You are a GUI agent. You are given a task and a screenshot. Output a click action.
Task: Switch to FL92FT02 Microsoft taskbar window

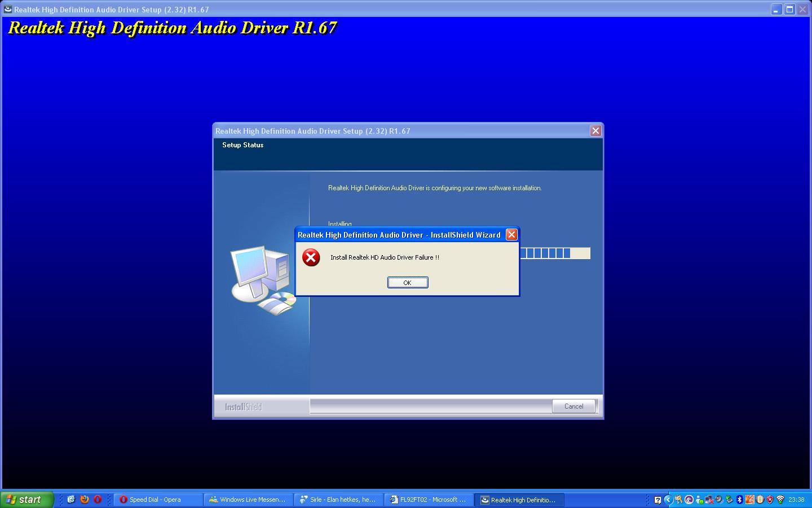point(429,500)
